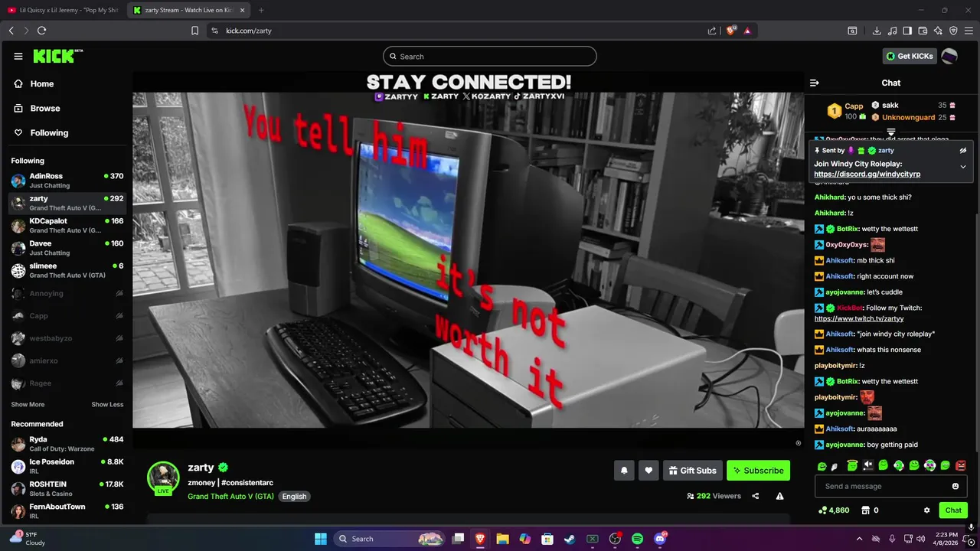Select the offline westbabyzo channel
The image size is (980, 551).
coord(67,338)
